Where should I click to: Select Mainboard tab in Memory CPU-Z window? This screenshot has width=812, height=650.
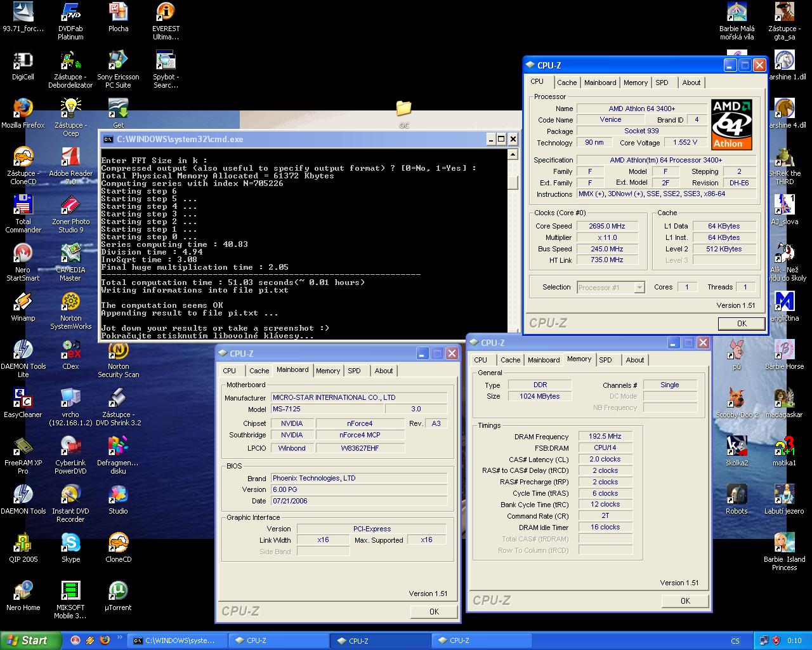tap(544, 360)
